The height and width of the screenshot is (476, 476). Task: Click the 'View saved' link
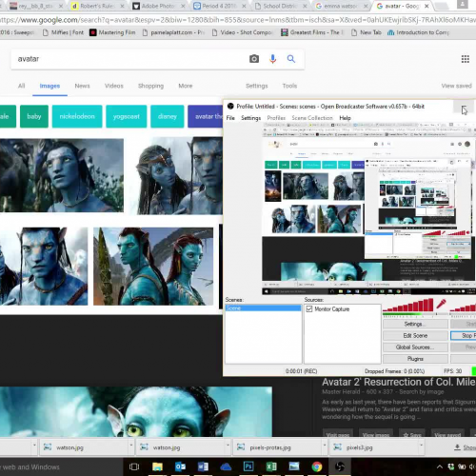coord(456,86)
